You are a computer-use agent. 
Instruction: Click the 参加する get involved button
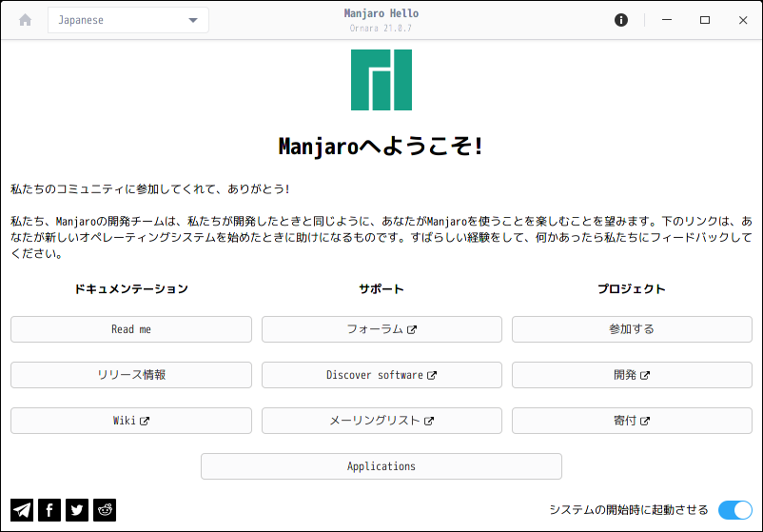[x=632, y=329]
